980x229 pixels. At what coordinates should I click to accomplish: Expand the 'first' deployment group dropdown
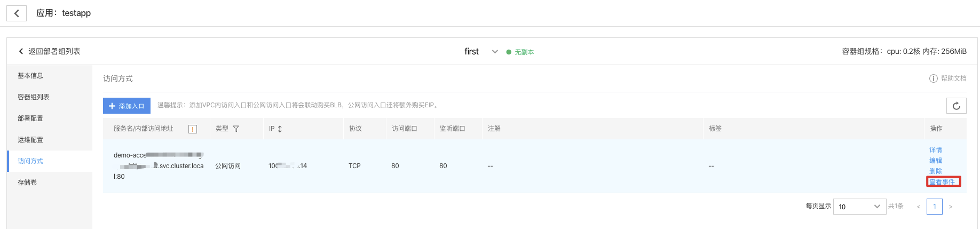495,52
